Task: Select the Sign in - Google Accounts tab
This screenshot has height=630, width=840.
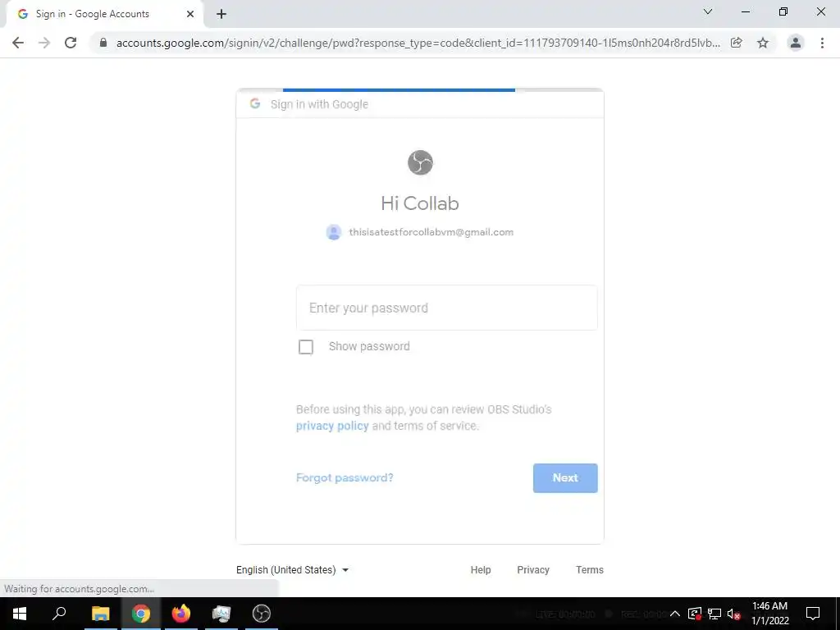Action: click(93, 14)
